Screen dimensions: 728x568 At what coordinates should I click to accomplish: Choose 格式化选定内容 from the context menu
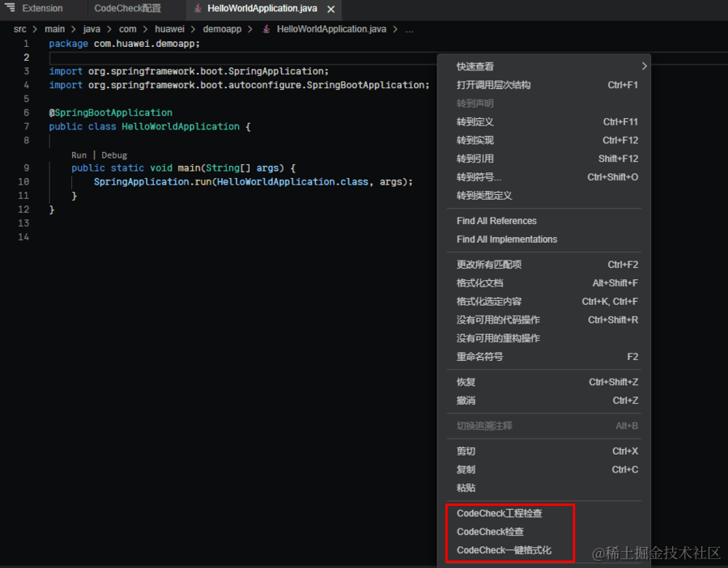(x=543, y=302)
